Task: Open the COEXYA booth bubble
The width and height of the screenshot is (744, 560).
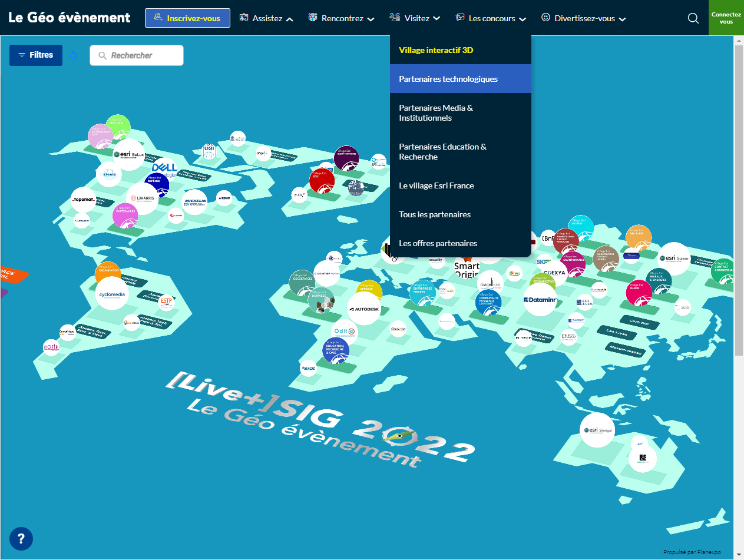Action: pos(554,273)
